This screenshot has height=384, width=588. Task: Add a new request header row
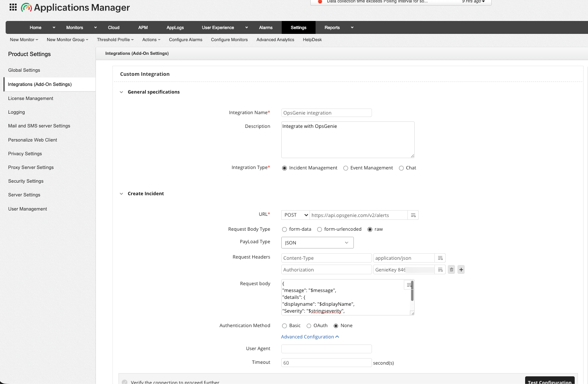(x=461, y=269)
